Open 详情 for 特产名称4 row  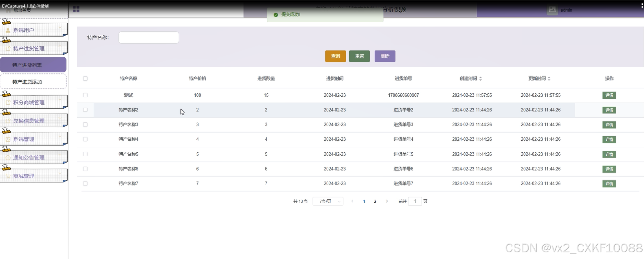(609, 140)
